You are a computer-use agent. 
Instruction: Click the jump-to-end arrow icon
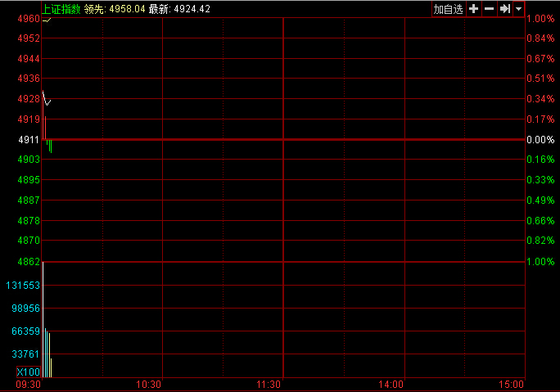(504, 9)
